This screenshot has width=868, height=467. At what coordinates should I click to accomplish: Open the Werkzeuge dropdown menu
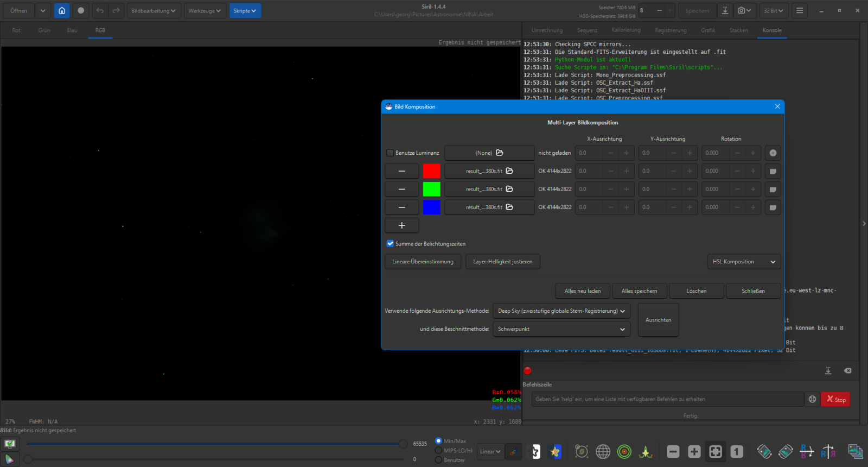[x=205, y=11]
